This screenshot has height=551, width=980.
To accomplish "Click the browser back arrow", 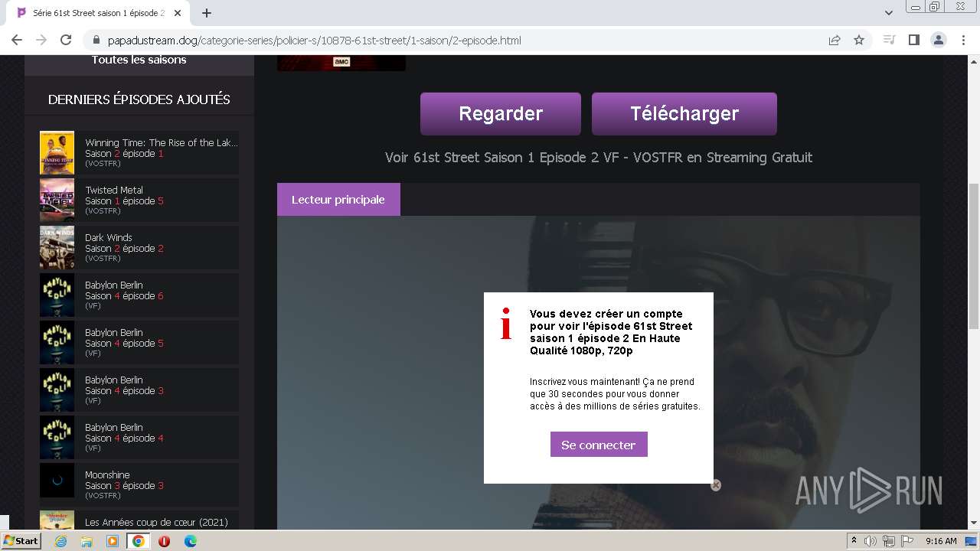I will pos(17,40).
